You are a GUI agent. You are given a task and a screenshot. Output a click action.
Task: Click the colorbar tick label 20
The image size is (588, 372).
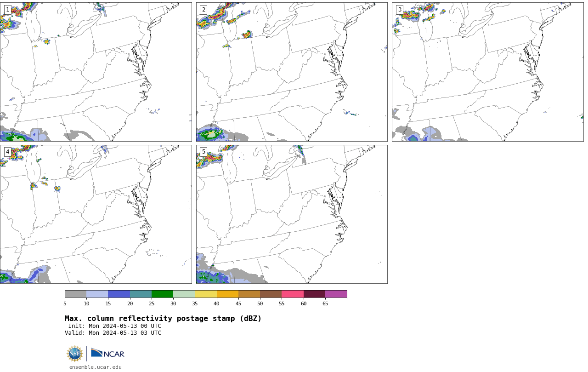130,303
